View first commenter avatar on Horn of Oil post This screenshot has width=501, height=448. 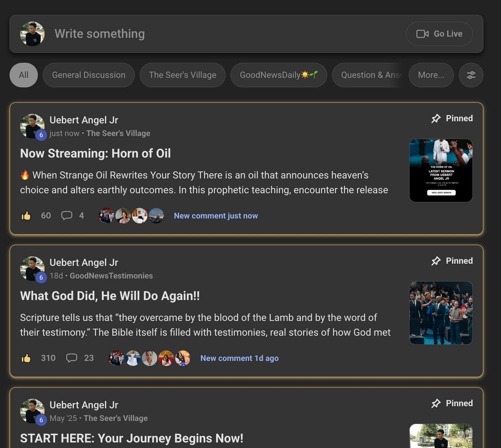click(106, 216)
